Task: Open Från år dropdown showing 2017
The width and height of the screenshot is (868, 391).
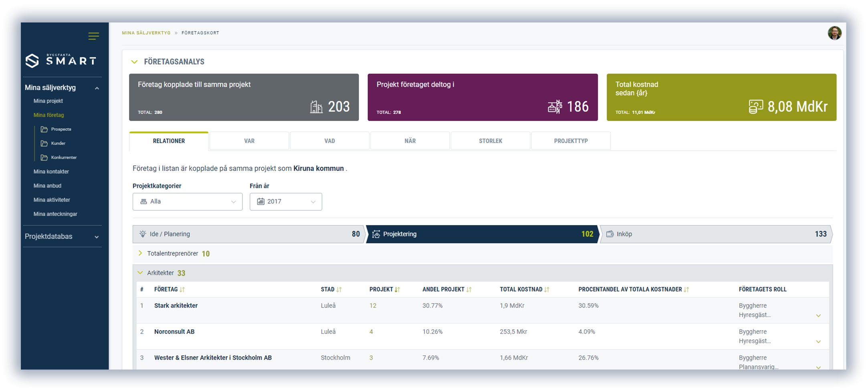Action: pyautogui.click(x=286, y=202)
